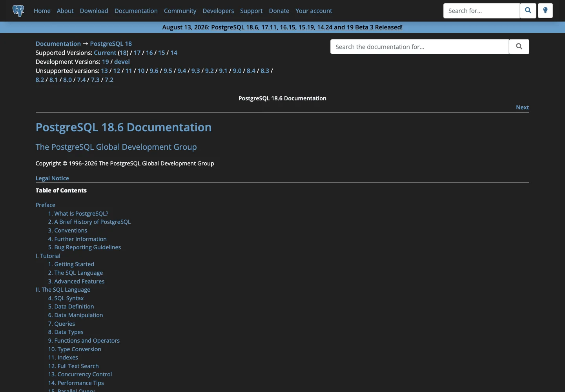Screen dimensions: 565x392
Task: Click the 'PostgreSQL 18.6 Documentation' main heading
Action: coord(124,127)
